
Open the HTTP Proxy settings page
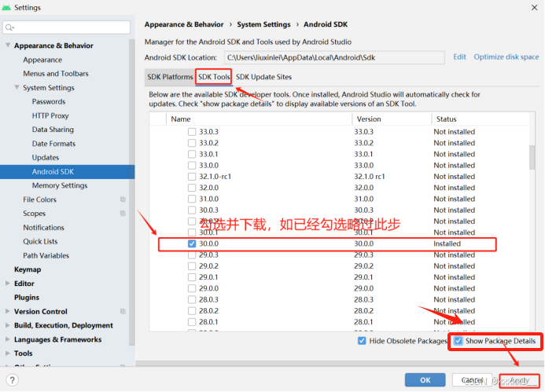pos(50,115)
